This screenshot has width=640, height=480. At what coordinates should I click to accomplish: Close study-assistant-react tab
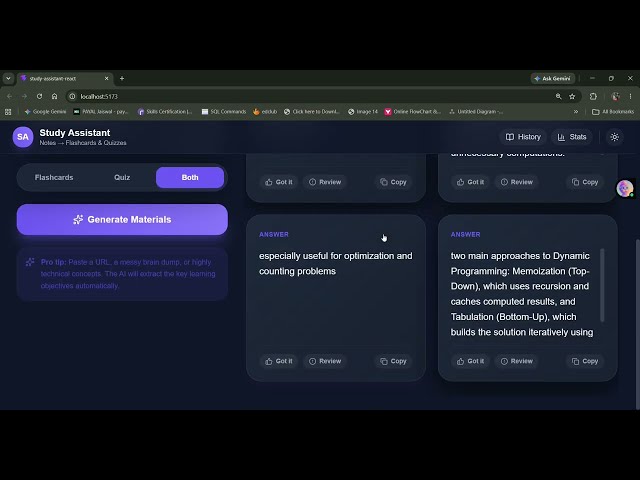coord(107,78)
